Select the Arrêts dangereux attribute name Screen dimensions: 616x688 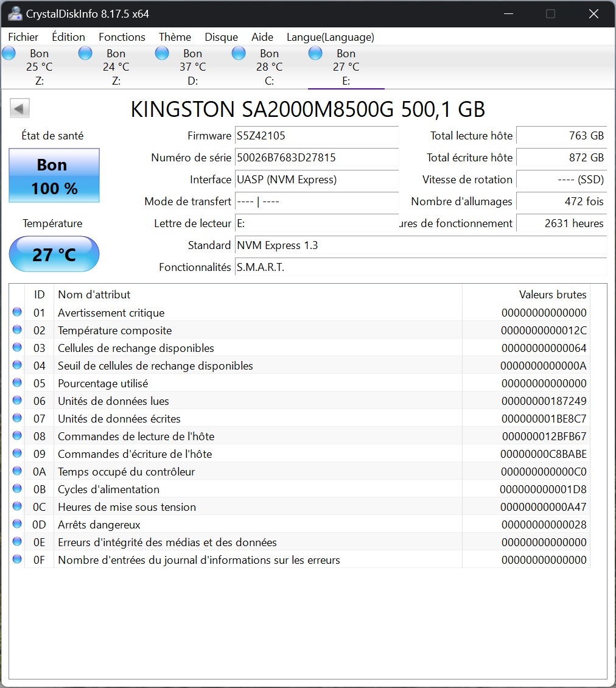[99, 525]
